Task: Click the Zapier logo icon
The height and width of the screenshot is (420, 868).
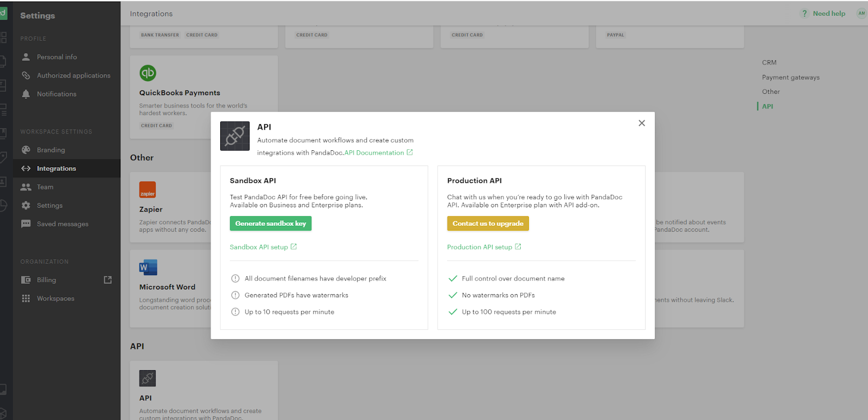Action: (148, 190)
